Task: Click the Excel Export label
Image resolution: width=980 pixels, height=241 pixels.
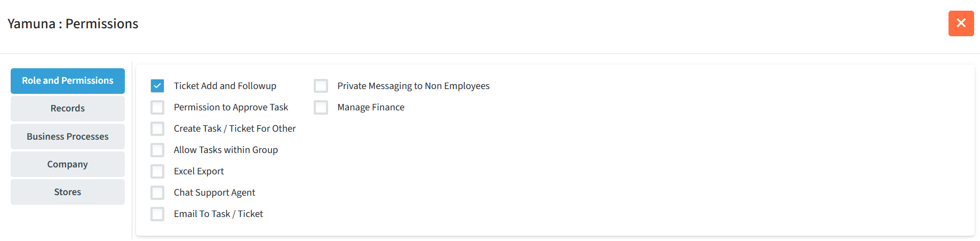Action: click(x=198, y=171)
